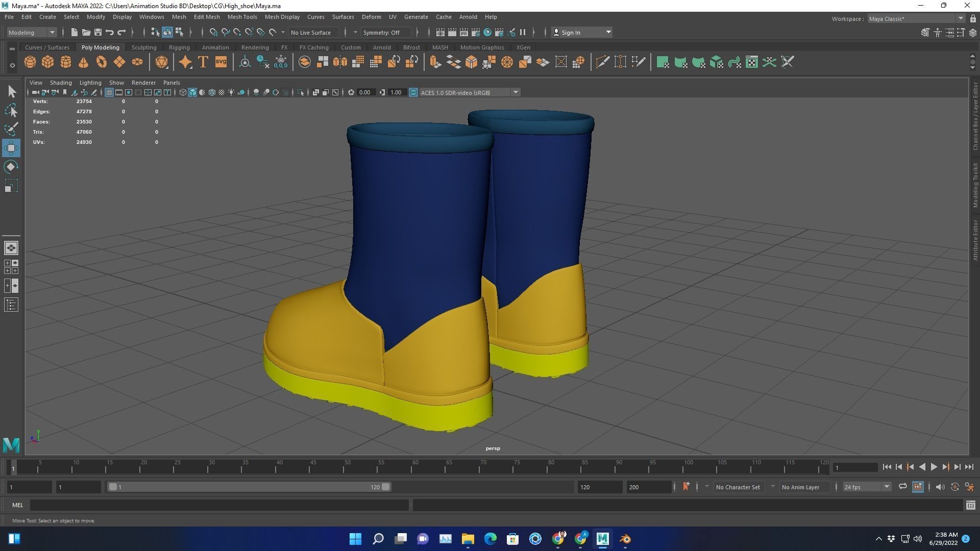The height and width of the screenshot is (551, 980).
Task: Create a polygon cylinder from shelf
Action: (x=66, y=62)
